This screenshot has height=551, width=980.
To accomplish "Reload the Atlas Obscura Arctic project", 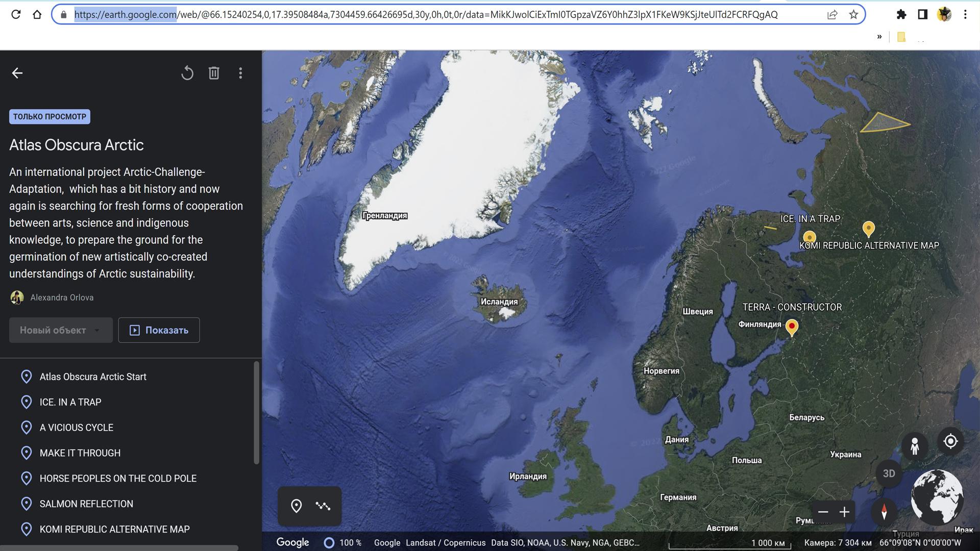I will (x=187, y=73).
